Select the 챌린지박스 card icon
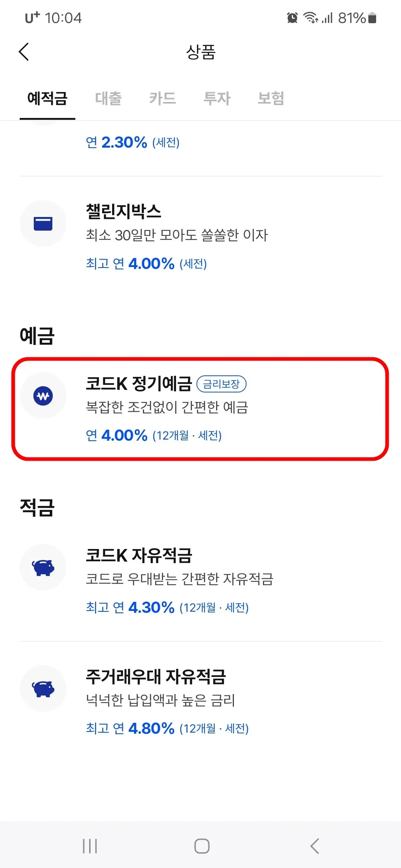 43,223
